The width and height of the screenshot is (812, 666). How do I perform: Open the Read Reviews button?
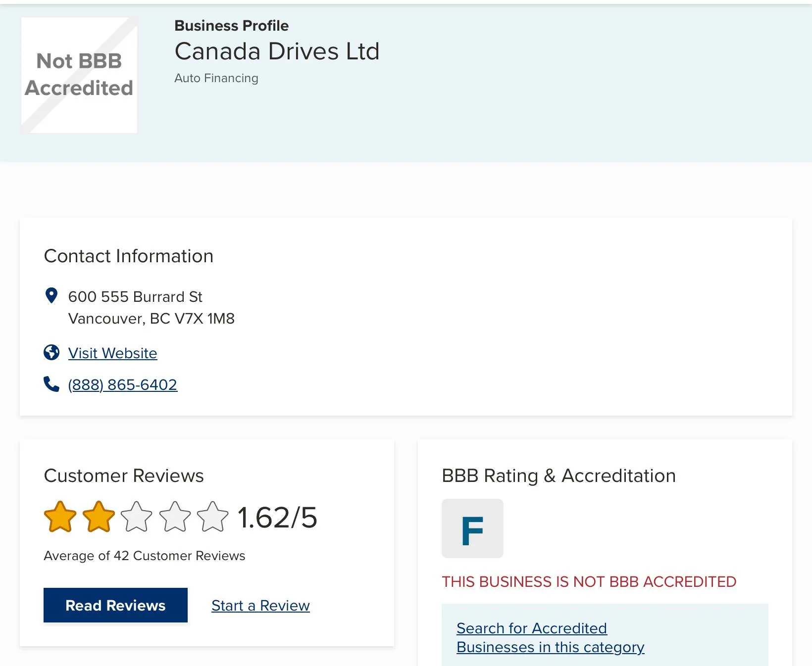115,605
